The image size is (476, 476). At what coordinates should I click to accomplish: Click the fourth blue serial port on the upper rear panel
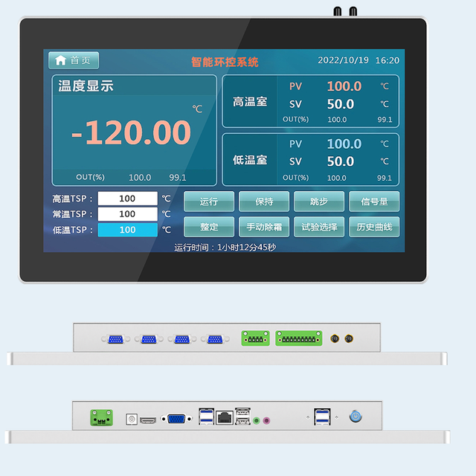click(215, 339)
